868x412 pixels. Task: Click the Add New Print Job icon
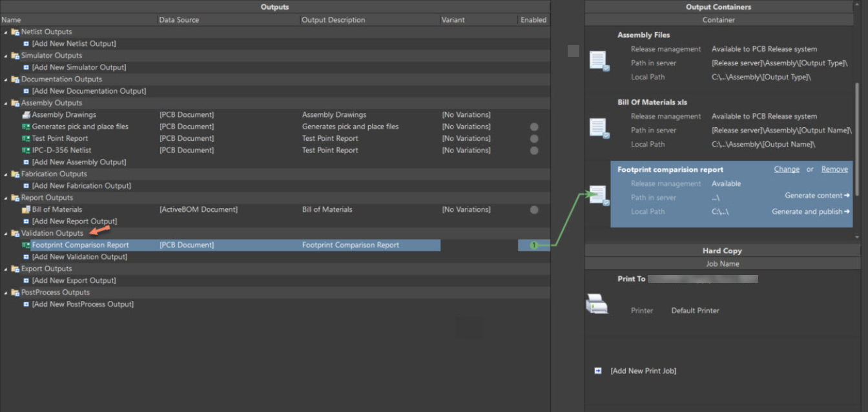pos(597,371)
